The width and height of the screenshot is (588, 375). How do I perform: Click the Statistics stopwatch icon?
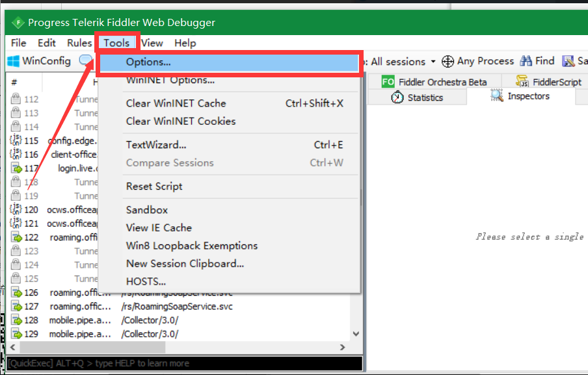click(x=397, y=97)
